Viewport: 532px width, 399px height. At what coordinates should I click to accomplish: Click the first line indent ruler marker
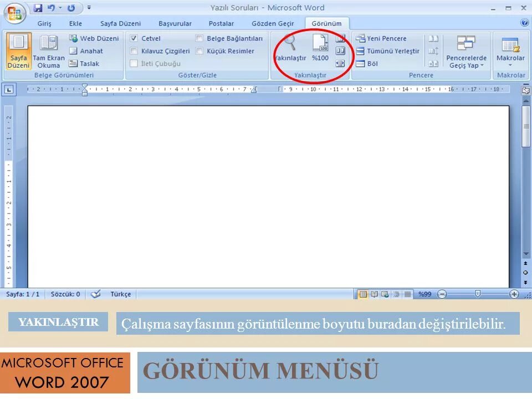pos(85,86)
